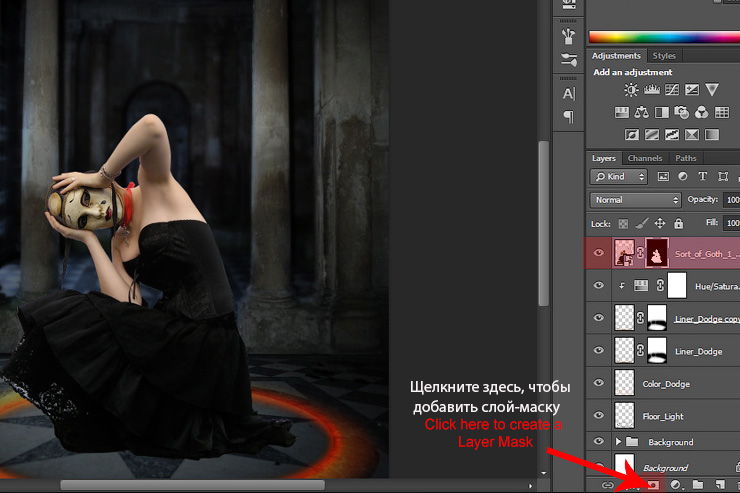
Task: Create new fill or adjustment layer
Action: [x=675, y=484]
